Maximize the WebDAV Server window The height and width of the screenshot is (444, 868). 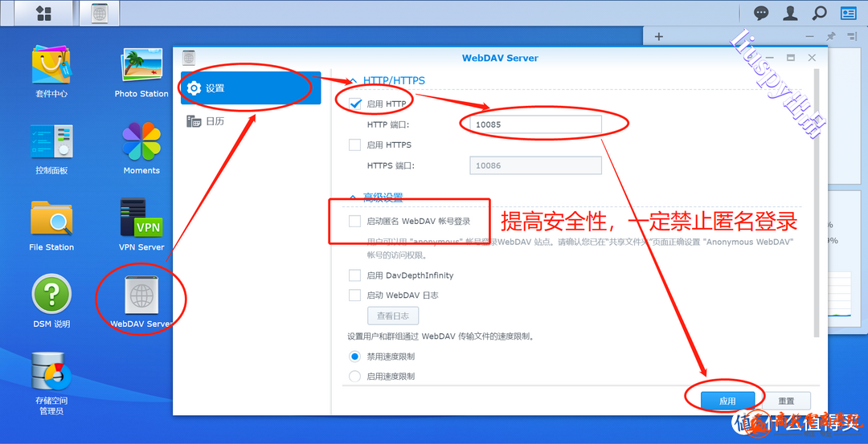point(791,58)
